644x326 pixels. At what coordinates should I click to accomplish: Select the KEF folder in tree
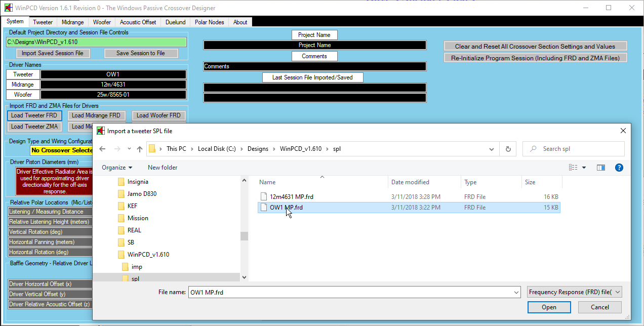point(132,206)
